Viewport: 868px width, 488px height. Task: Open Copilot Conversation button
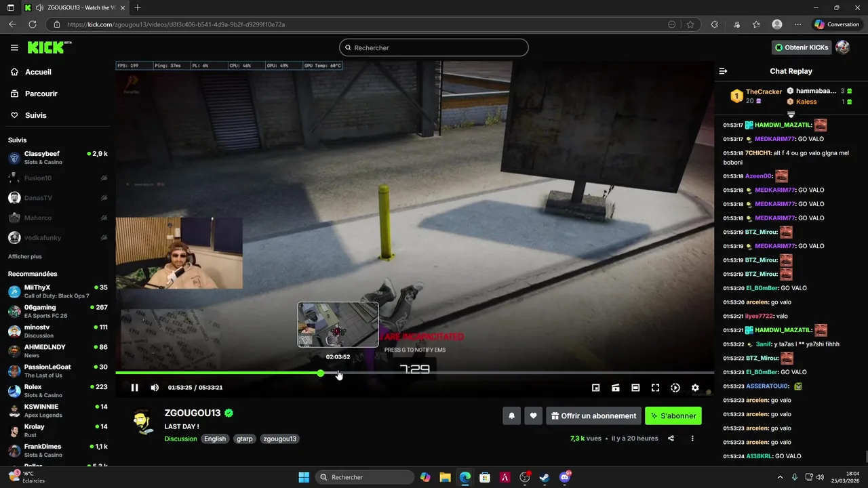tap(837, 24)
